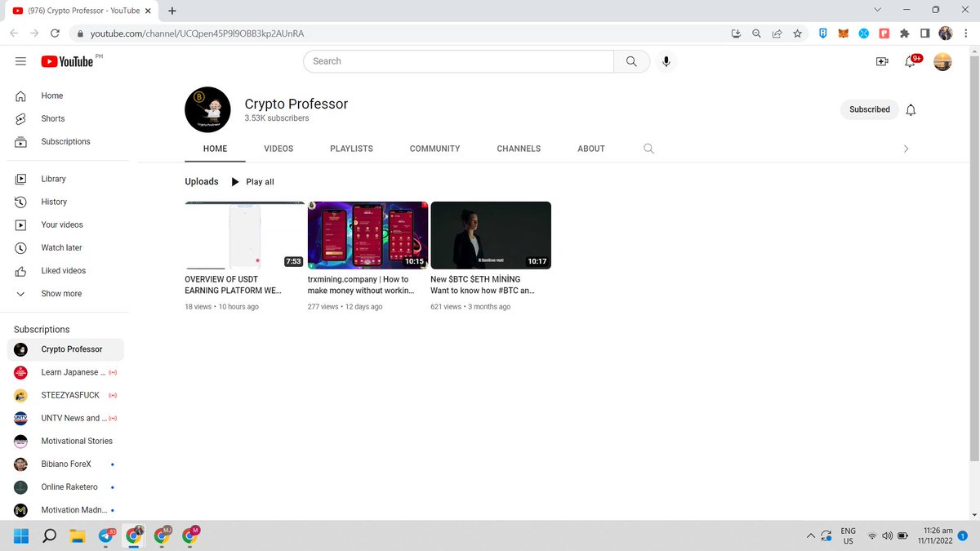Open YouTube notifications bell in header
Viewport: 980px width, 551px height.
coord(911,61)
